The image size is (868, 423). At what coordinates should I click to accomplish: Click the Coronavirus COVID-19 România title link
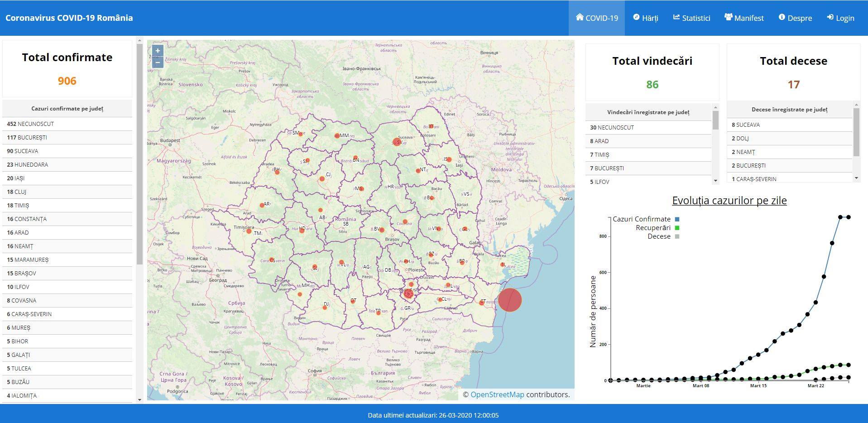[x=69, y=18]
